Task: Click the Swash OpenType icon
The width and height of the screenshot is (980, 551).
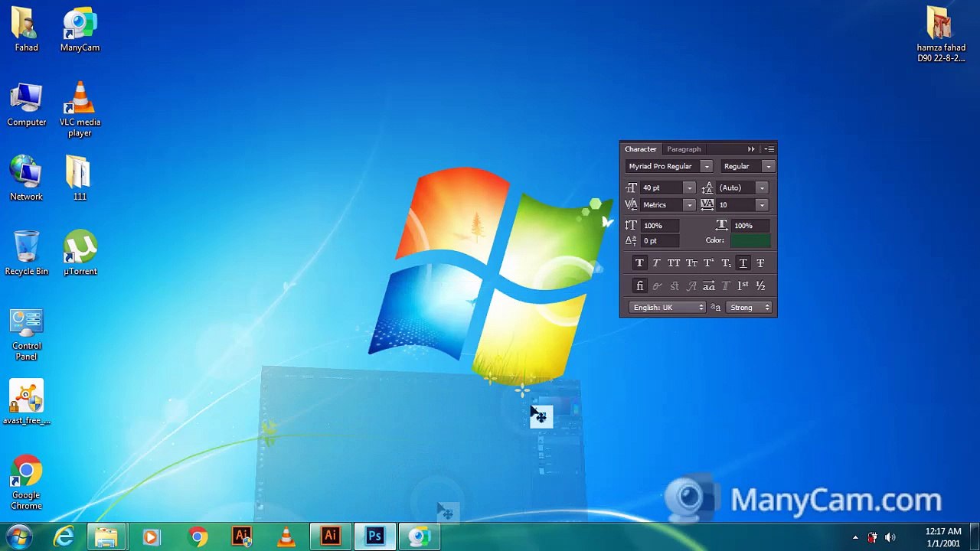Action: [x=691, y=286]
